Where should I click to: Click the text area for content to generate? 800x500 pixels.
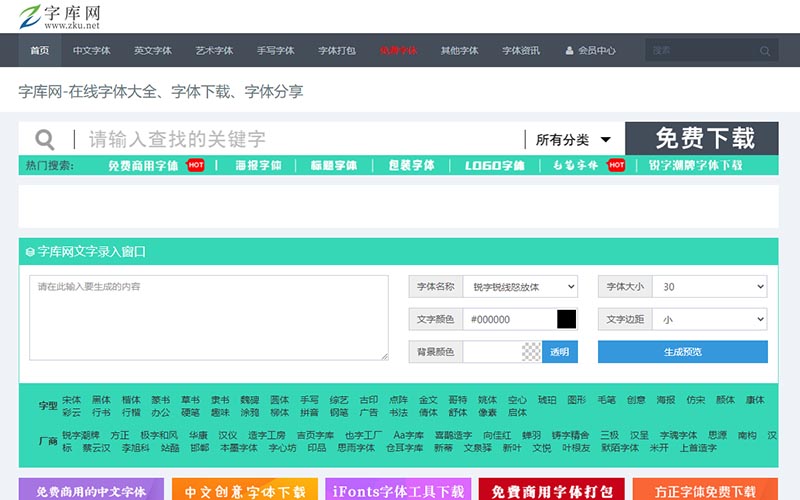click(209, 318)
